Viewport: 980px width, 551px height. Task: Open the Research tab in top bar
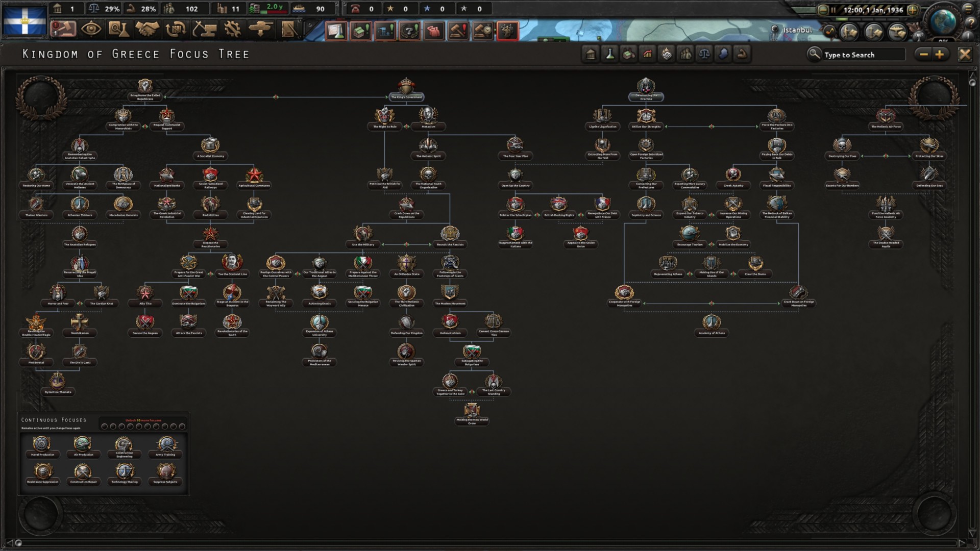point(118,29)
